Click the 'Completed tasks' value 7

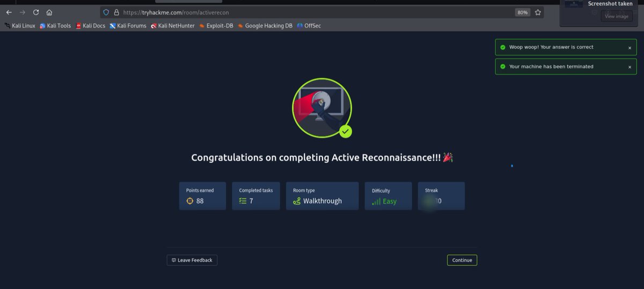251,201
